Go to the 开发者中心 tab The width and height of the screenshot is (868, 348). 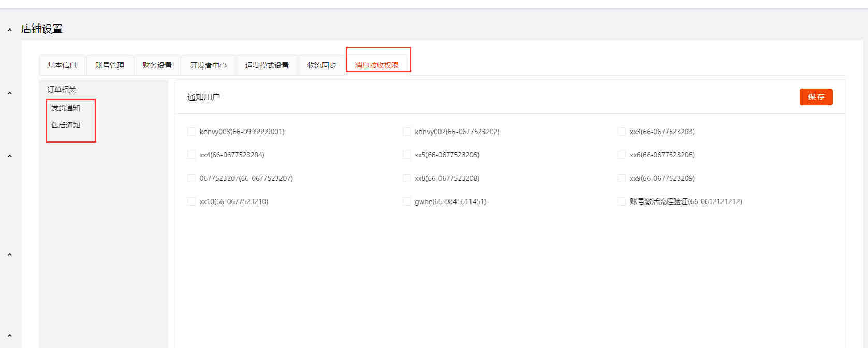[x=208, y=65]
